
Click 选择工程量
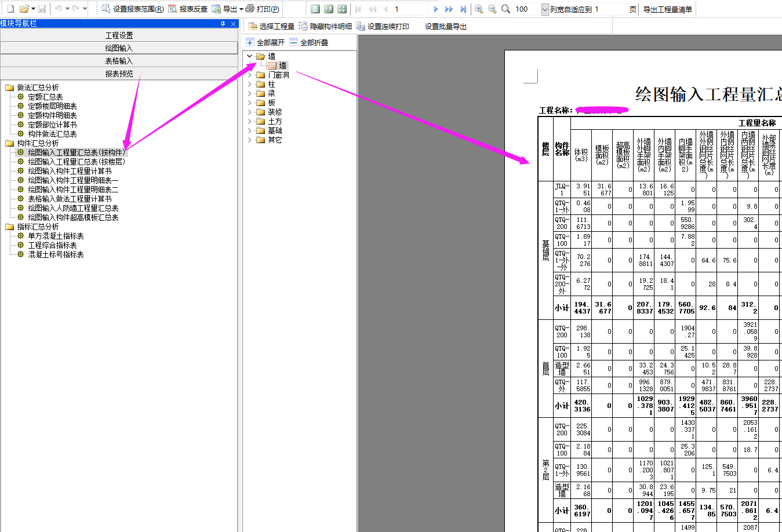[x=271, y=26]
